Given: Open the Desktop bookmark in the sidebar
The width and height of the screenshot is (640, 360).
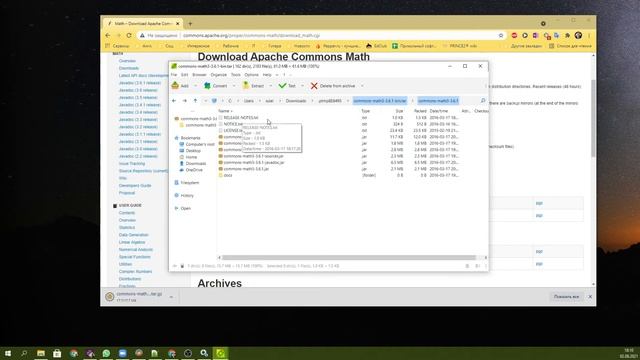Looking at the screenshot, I should click(190, 151).
